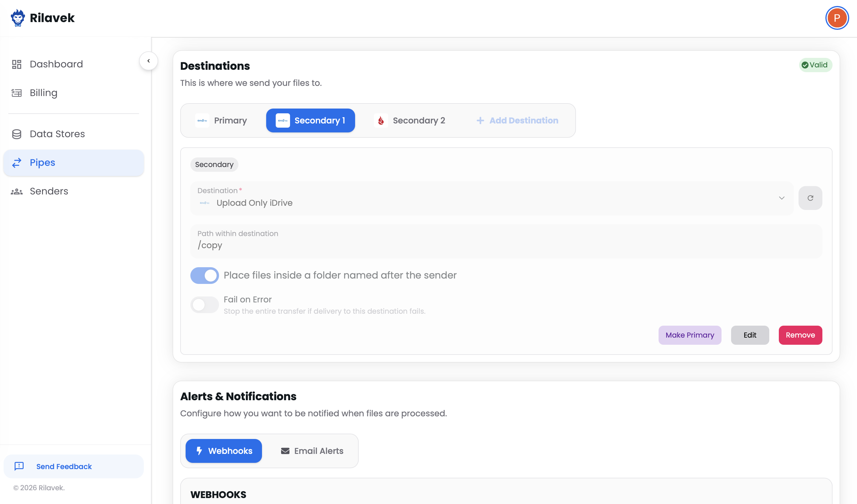Expand the Destination dropdown arrow
This screenshot has width=857, height=504.
(782, 198)
